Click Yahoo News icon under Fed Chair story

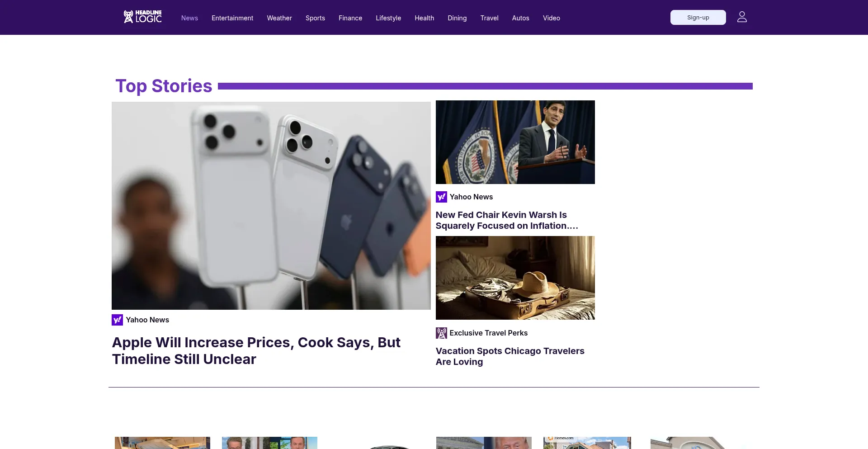441,197
